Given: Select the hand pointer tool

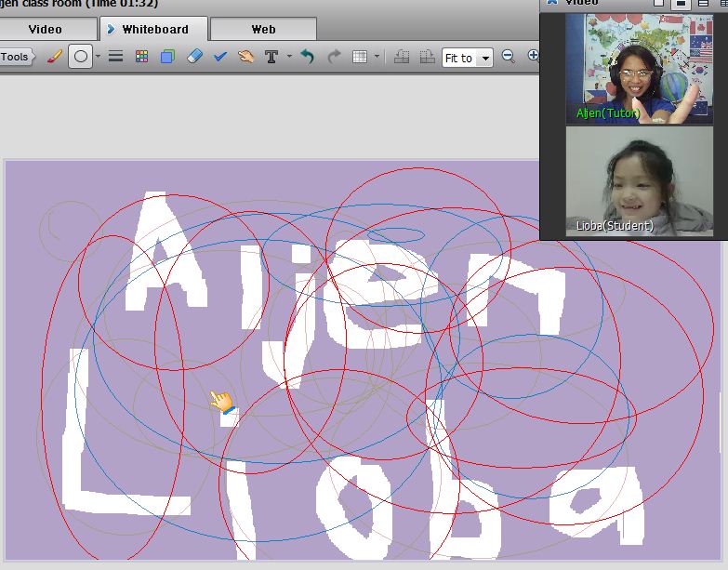Looking at the screenshot, I should click(245, 57).
